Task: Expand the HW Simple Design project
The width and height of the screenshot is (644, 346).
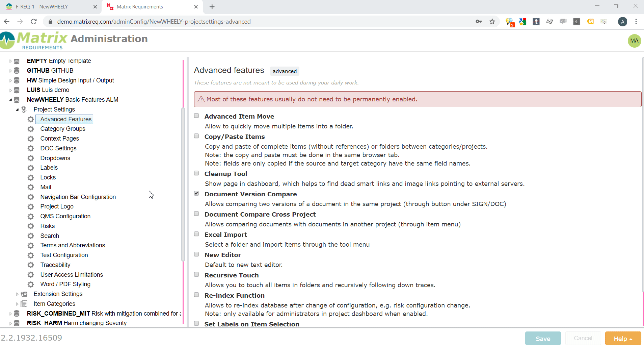Action: pos(10,81)
